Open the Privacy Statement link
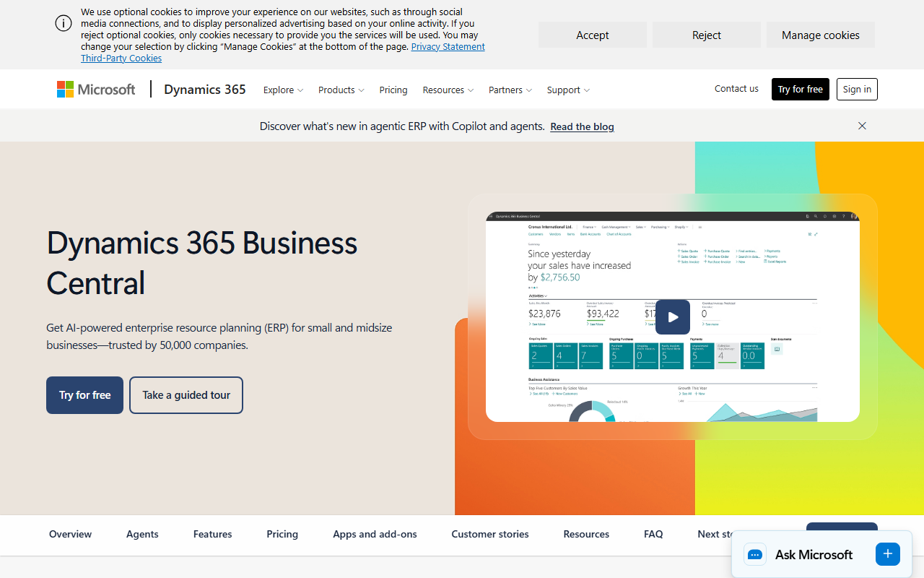The height and width of the screenshot is (578, 924). [x=448, y=46]
